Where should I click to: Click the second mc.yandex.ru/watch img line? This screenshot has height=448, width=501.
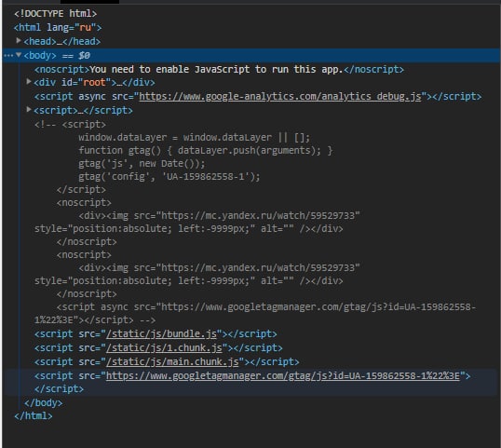tap(219, 268)
